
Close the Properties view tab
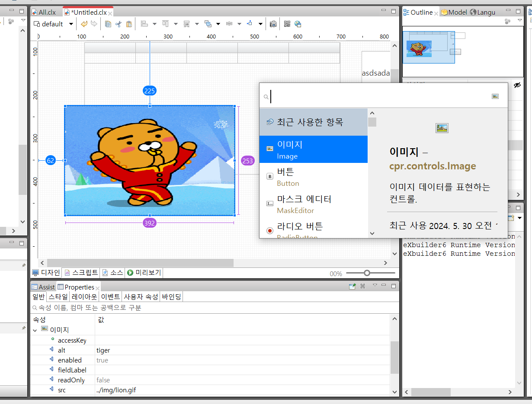pyautogui.click(x=98, y=288)
